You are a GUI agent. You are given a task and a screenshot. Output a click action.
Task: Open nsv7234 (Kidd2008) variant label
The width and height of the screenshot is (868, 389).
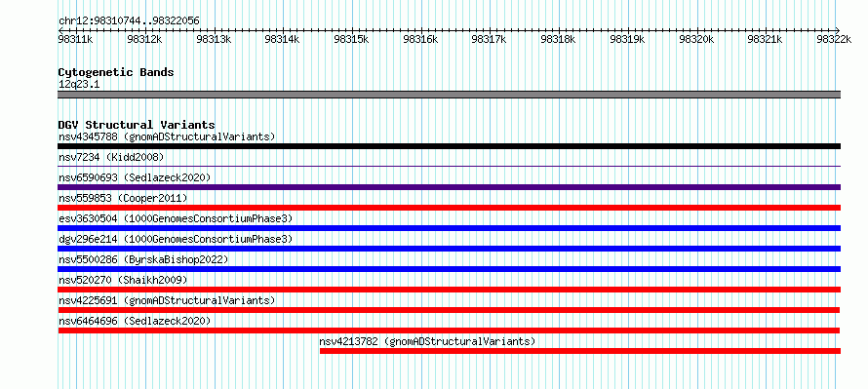(x=111, y=157)
